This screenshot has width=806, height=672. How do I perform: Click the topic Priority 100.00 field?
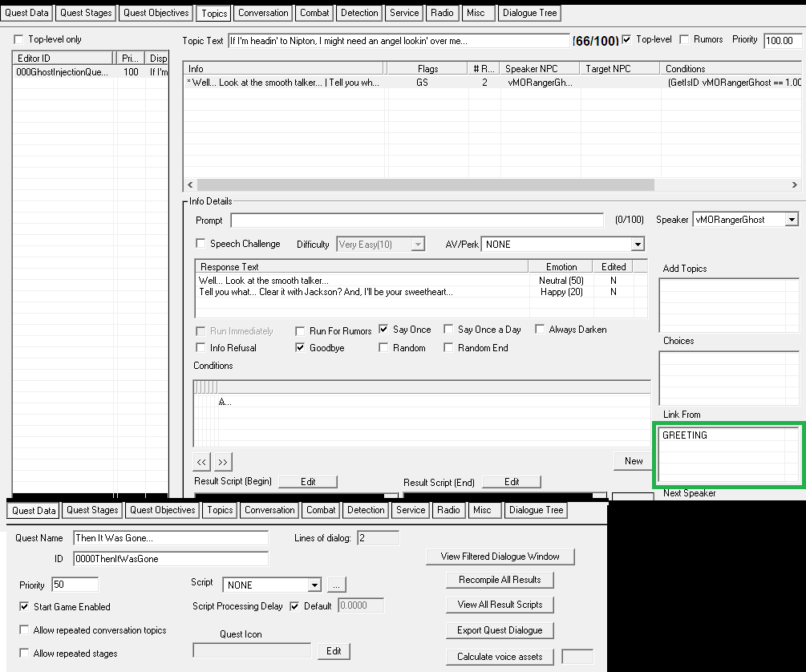[x=783, y=41]
